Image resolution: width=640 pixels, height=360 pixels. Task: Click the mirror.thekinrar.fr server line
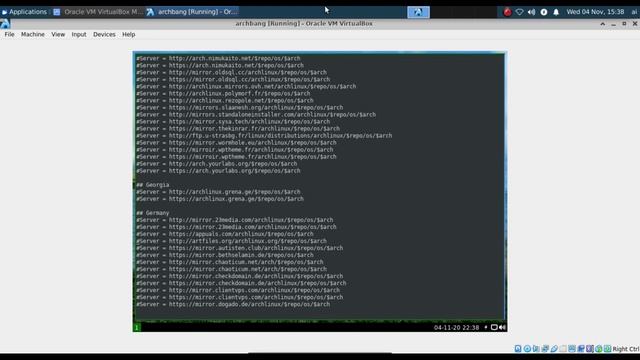pyautogui.click(x=238, y=129)
